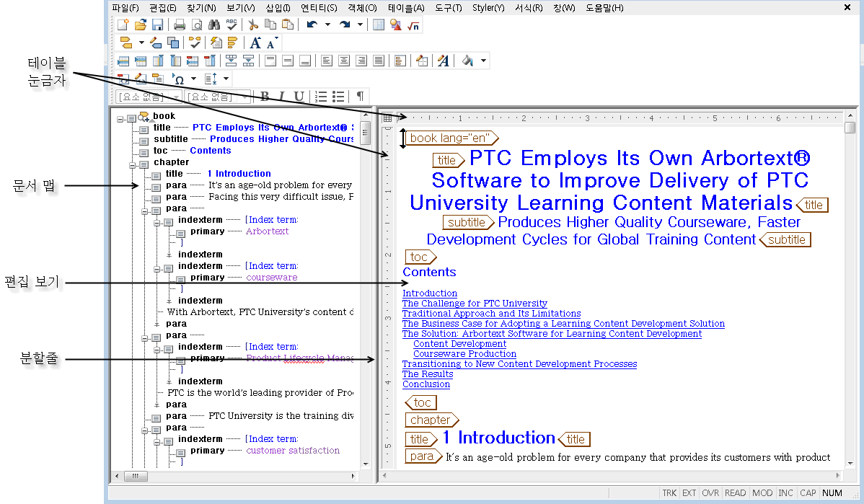864x504 pixels.
Task: Open the 삽입(I) menu
Action: click(278, 8)
